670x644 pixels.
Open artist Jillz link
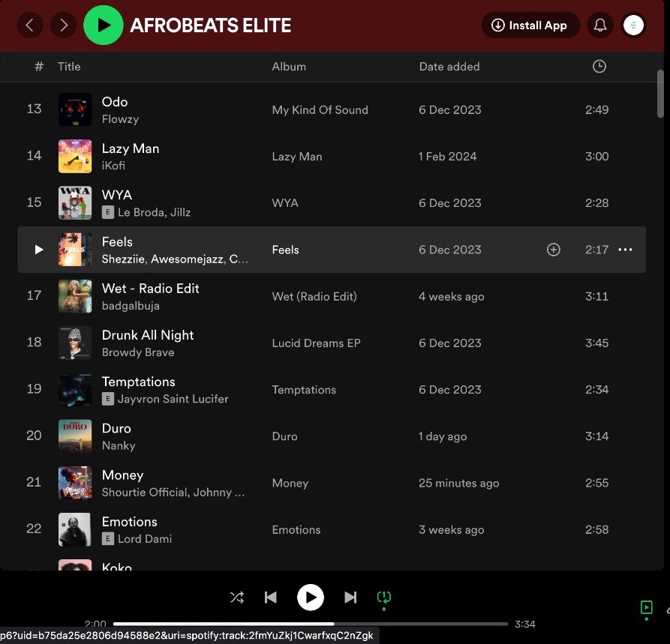click(180, 212)
